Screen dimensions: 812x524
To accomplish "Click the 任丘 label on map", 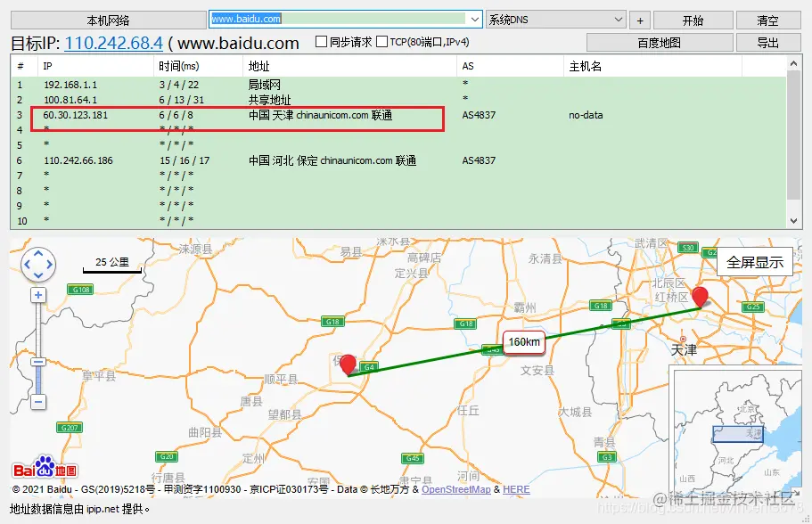I will pos(468,411).
